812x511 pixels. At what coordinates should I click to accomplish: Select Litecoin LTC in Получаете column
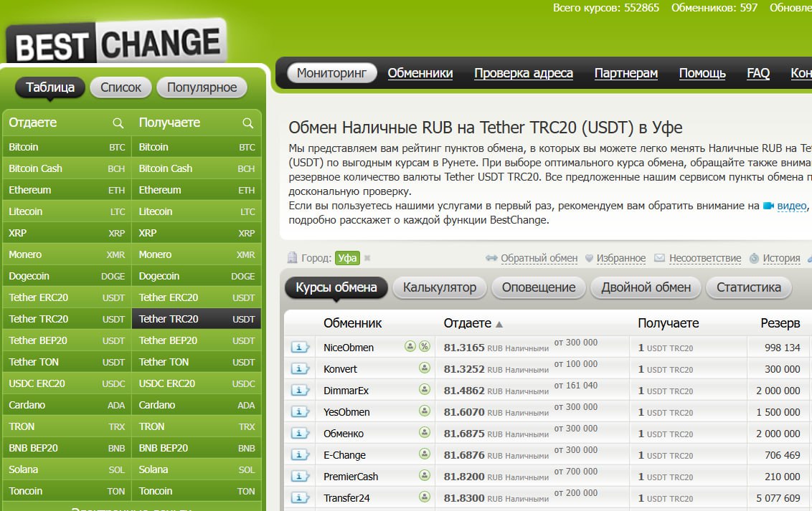point(197,211)
